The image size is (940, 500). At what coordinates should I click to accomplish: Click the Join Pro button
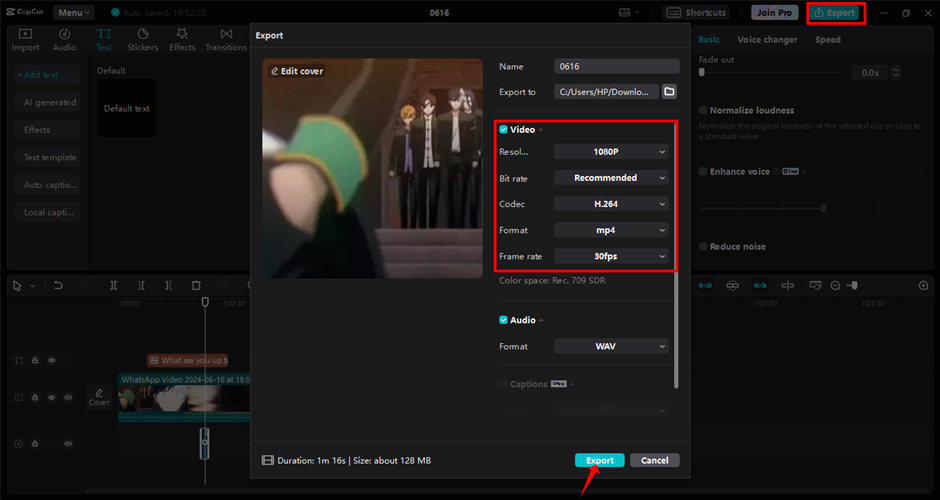tap(775, 13)
